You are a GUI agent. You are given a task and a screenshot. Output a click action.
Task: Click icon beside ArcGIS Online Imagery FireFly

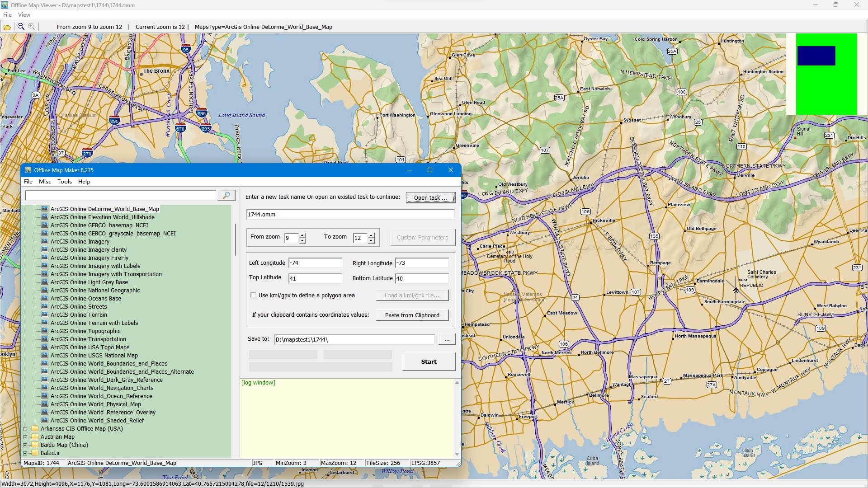[x=45, y=258]
